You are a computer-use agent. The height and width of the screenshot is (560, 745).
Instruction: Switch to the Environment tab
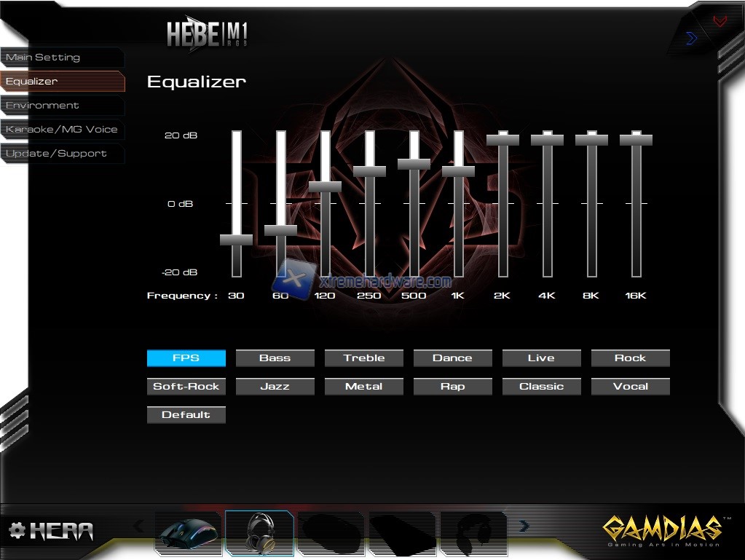(62, 106)
